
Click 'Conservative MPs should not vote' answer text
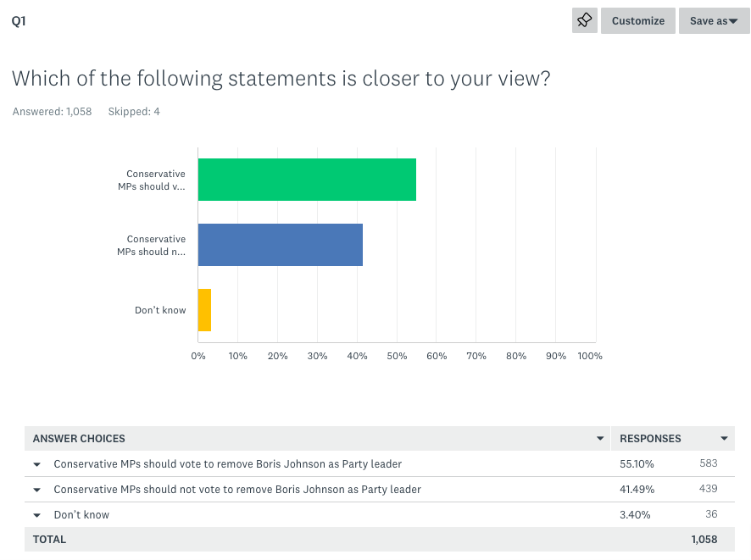237,490
